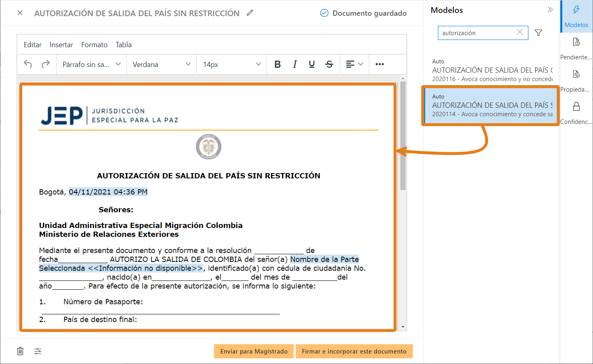Open document settings sliders icon

tap(38, 351)
